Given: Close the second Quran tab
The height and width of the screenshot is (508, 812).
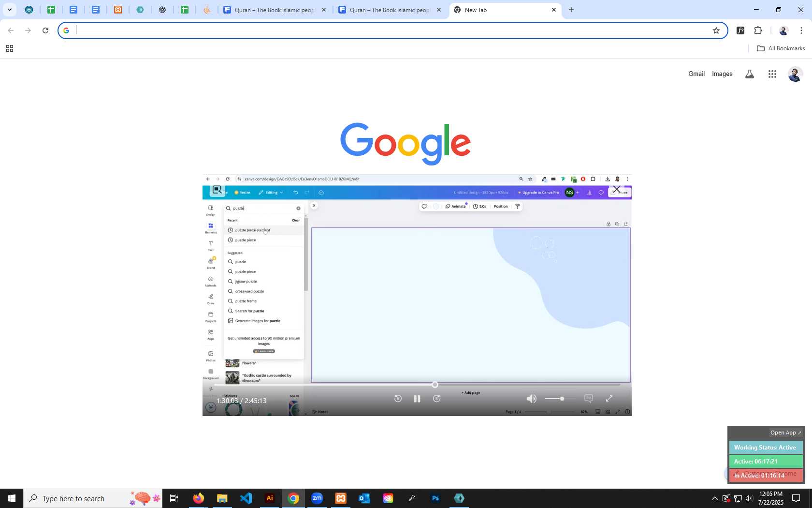Looking at the screenshot, I should pyautogui.click(x=439, y=10).
